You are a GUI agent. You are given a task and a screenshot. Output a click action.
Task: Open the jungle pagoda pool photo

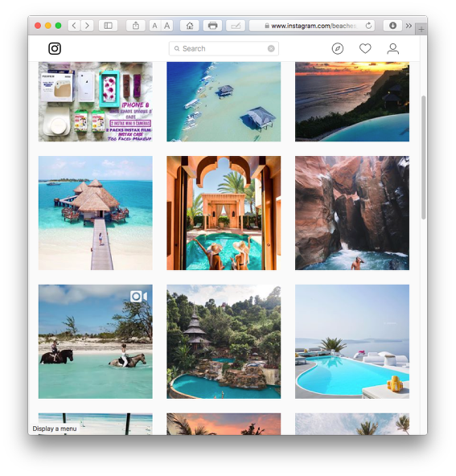pyautogui.click(x=224, y=341)
